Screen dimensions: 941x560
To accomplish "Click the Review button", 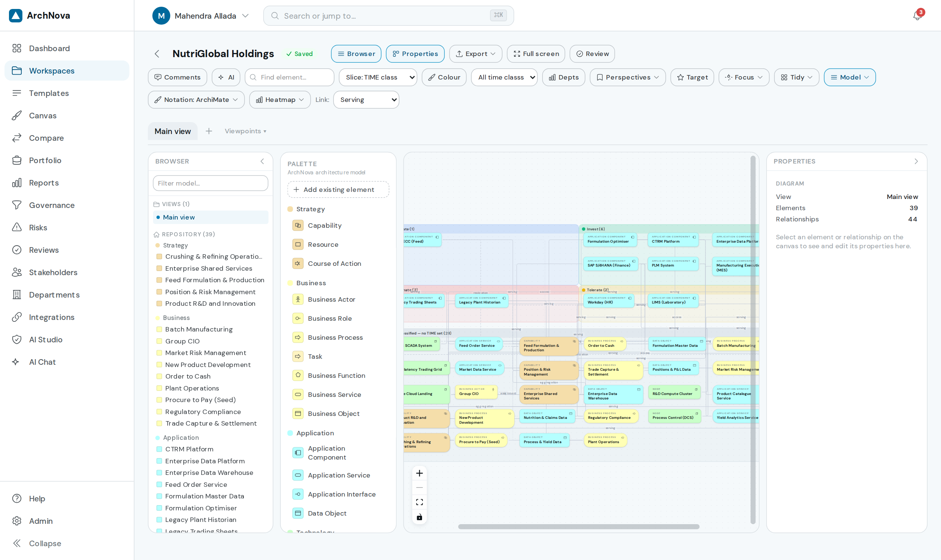I will coord(592,54).
